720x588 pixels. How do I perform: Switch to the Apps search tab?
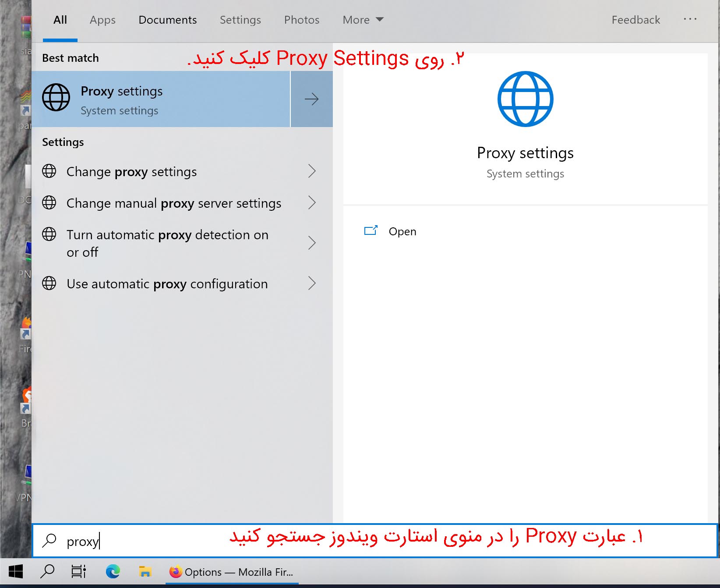coord(102,20)
